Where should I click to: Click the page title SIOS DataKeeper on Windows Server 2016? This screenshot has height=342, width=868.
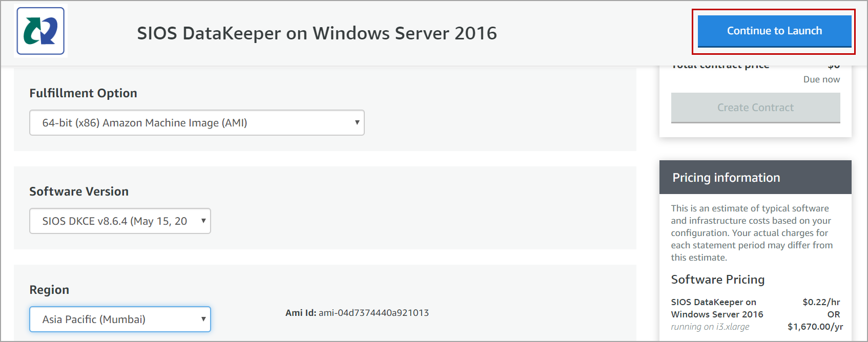[317, 33]
